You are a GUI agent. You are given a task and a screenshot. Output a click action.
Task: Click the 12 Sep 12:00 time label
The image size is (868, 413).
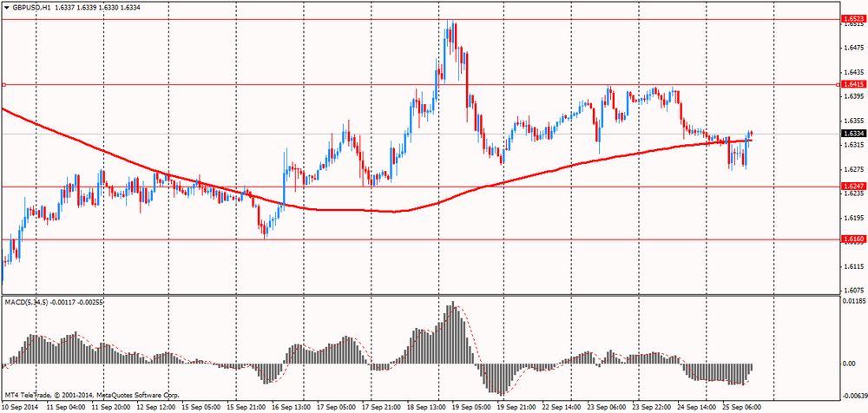158,407
